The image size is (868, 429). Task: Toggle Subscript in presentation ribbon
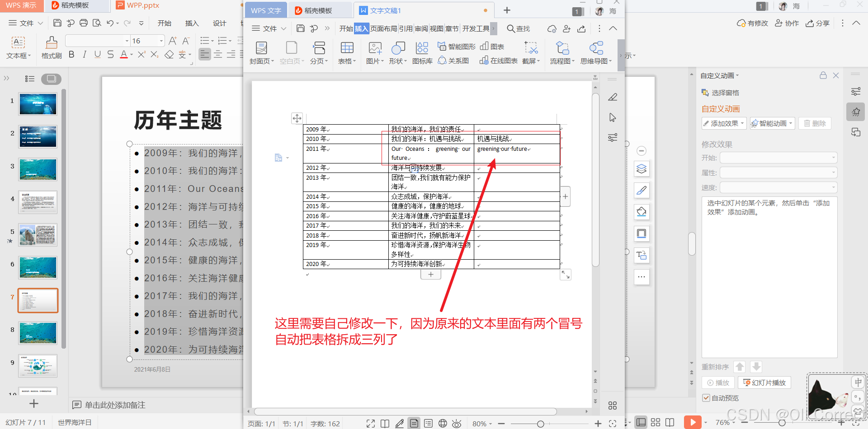click(x=155, y=55)
